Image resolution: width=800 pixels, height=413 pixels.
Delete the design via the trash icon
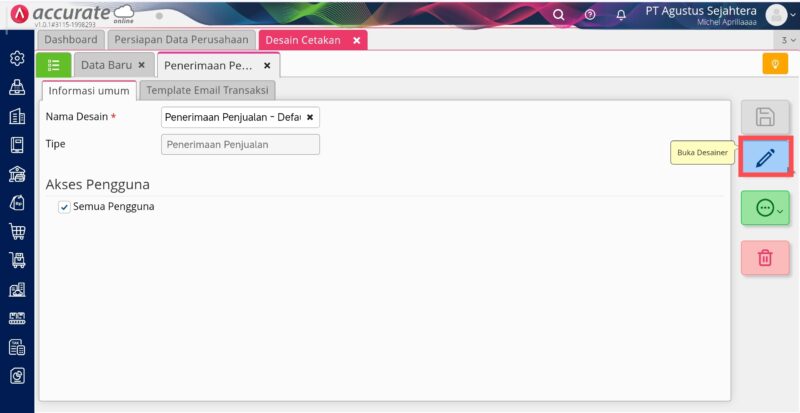(x=765, y=258)
